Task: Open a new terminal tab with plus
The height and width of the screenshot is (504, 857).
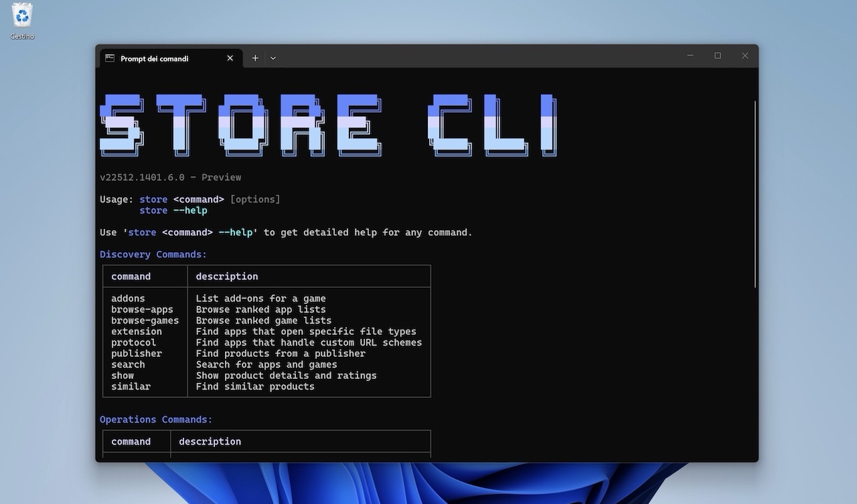Action: tap(255, 58)
